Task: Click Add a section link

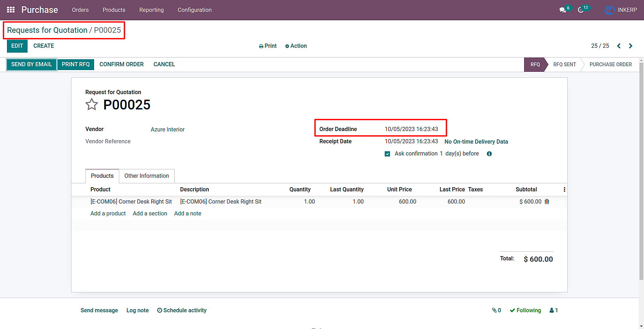Action: [x=150, y=213]
